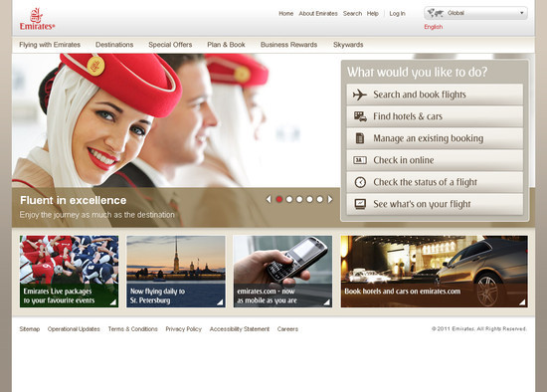Image resolution: width=547 pixels, height=392 pixels.
Task: Click the corner arrow on the emirates.com mobile tile
Action: [x=326, y=302]
